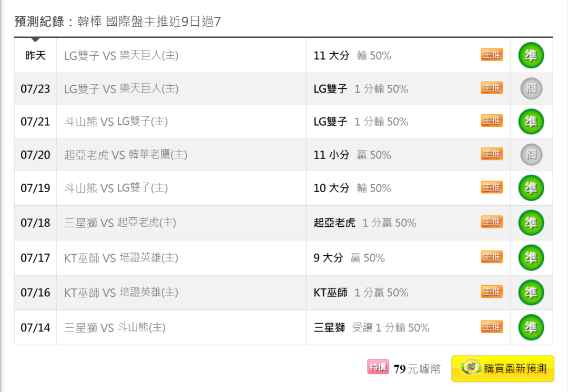Select the KT巫師 1分贏 50% prediction
568x392 pixels.
click(x=361, y=293)
